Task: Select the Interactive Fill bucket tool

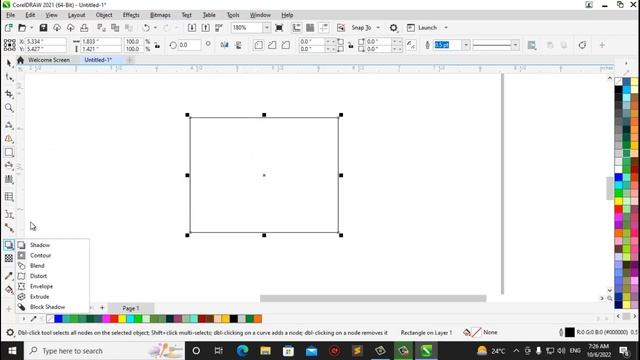Action: pyautogui.click(x=9, y=289)
